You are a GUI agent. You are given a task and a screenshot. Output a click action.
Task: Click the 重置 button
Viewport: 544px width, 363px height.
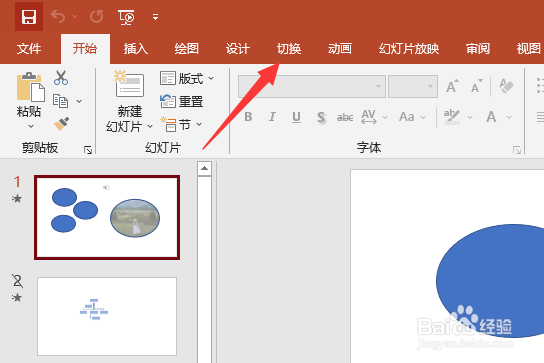pos(182,101)
